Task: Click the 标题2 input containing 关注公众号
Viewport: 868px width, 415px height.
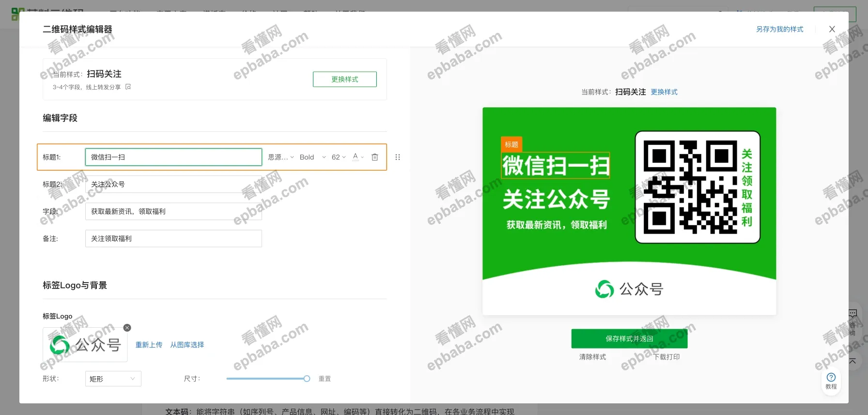Action: (x=173, y=184)
